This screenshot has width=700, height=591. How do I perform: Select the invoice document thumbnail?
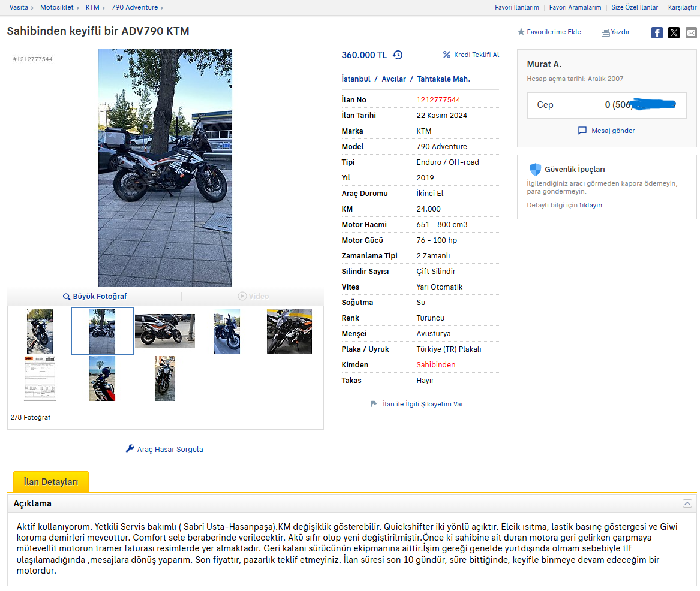tap(40, 378)
